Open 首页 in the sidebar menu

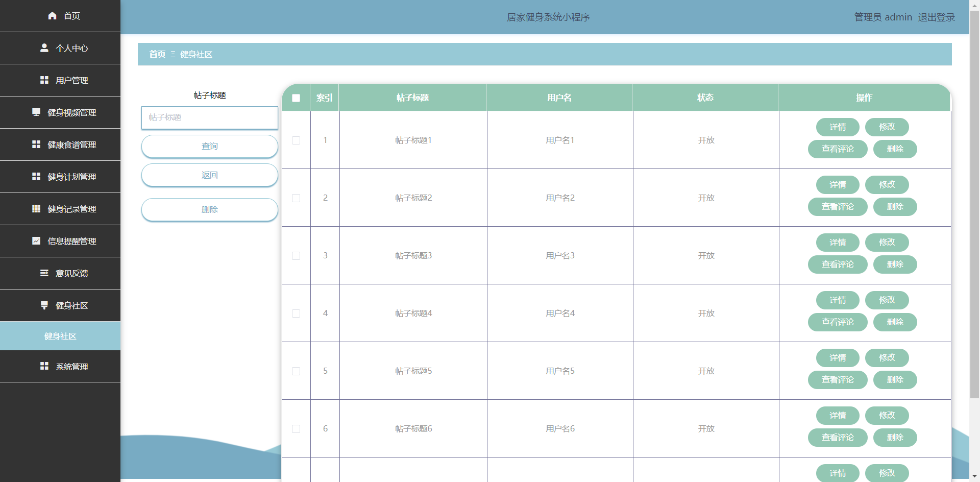tap(60, 16)
